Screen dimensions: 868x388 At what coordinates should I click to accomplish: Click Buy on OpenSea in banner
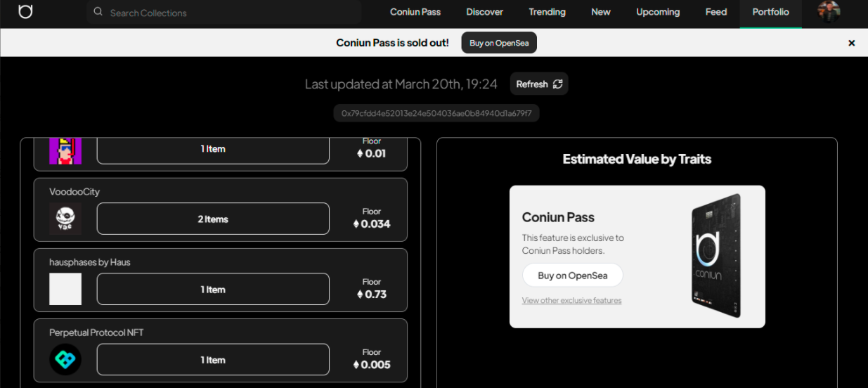(x=499, y=43)
